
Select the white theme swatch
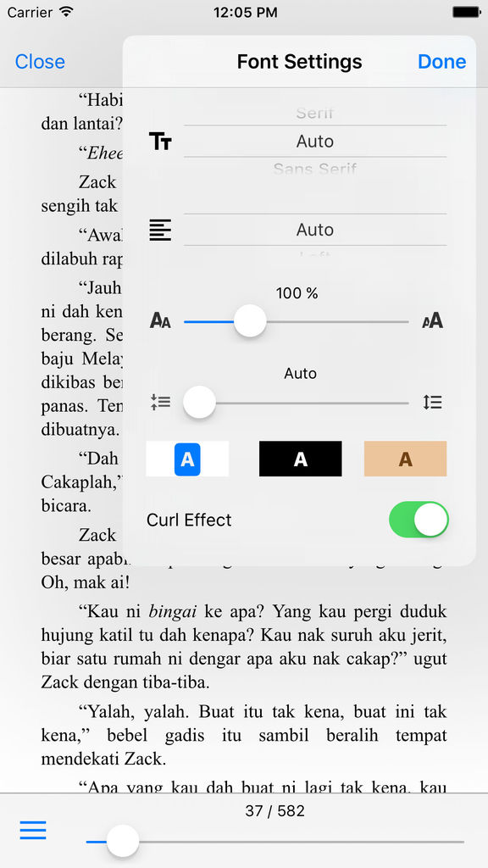tap(187, 459)
